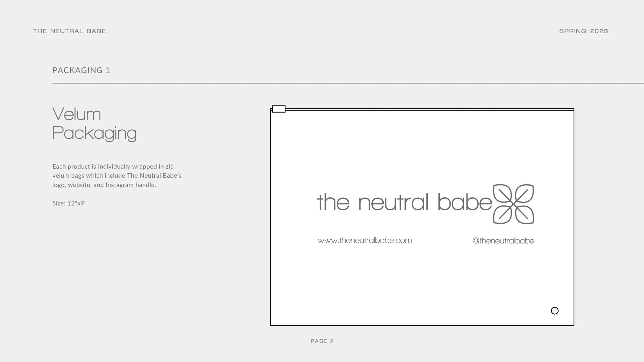Select 'the neutral babe' logo wordmark
This screenshot has width=644, height=362.
[x=404, y=202]
